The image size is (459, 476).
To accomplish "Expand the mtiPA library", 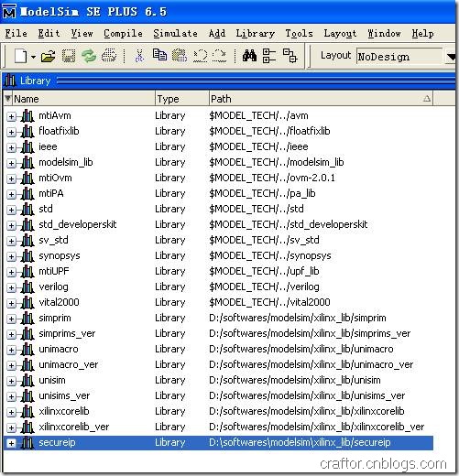I will pos(11,194).
